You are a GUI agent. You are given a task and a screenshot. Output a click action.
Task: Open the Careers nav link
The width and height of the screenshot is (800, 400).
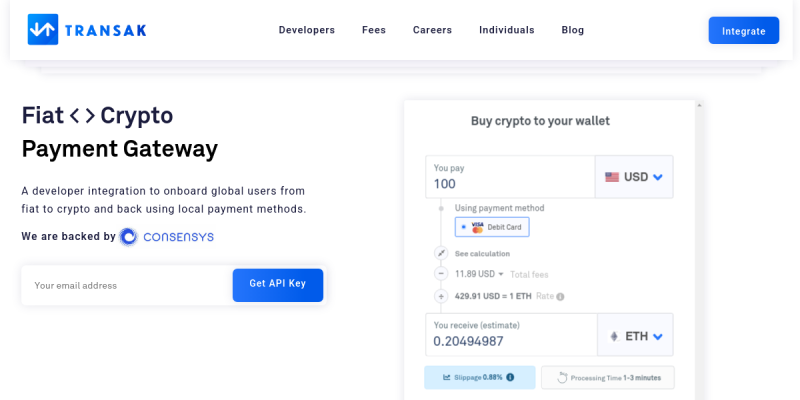(432, 30)
